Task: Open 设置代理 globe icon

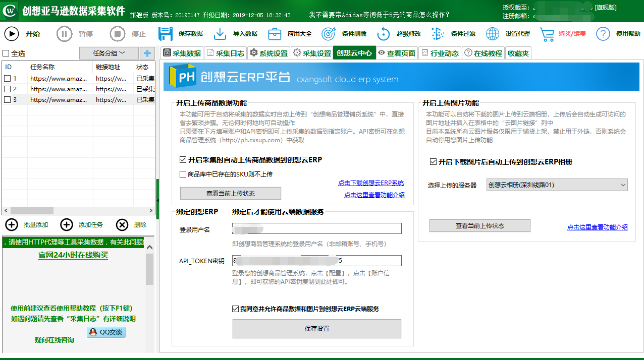Action: click(493, 34)
